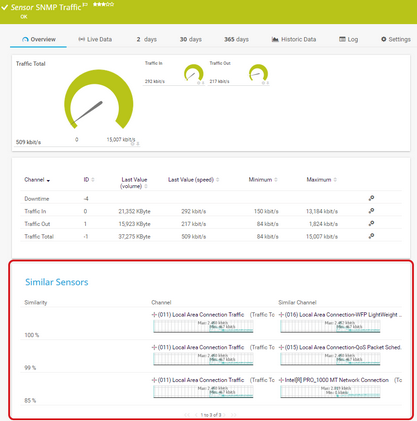The width and height of the screenshot is (417, 421).
Task: Open mini graph under Intel[R] PRO_1000 MT
Action: 330,392
